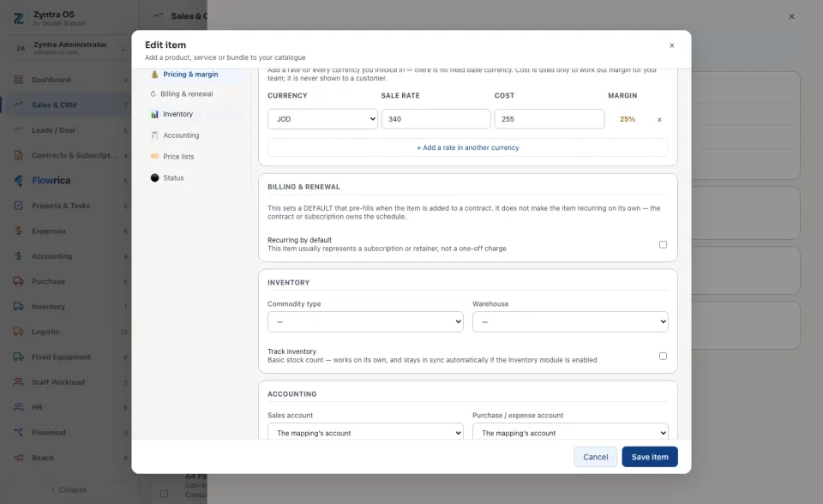Image resolution: width=823 pixels, height=504 pixels.
Task: Add a rate in another currency
Action: pos(468,147)
